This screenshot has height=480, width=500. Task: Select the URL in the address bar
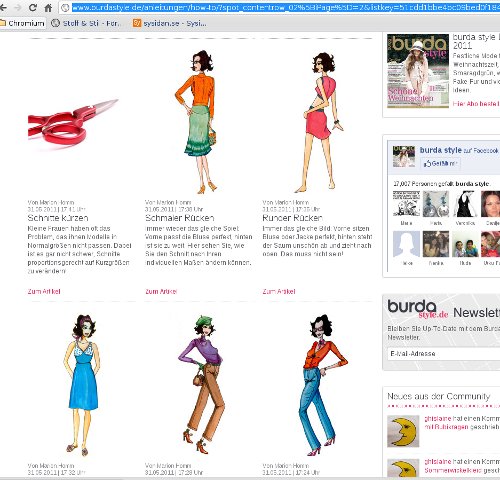pos(286,7)
